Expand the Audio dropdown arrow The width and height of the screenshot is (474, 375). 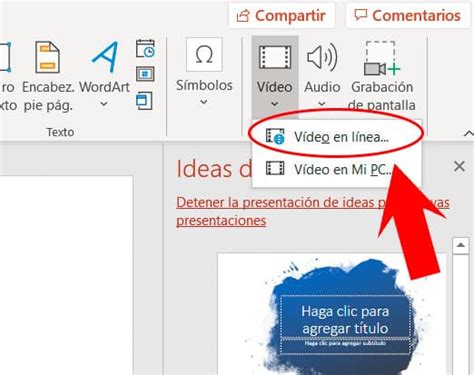pos(322,104)
